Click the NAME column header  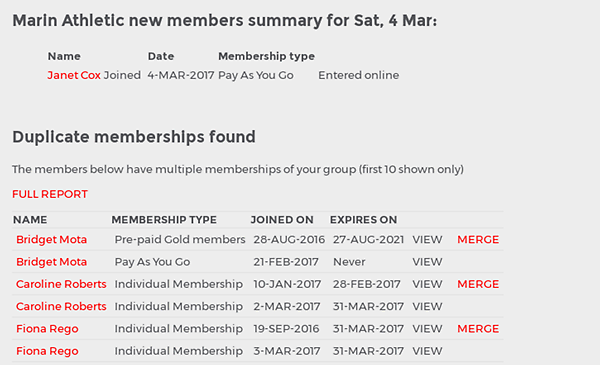[x=30, y=220]
